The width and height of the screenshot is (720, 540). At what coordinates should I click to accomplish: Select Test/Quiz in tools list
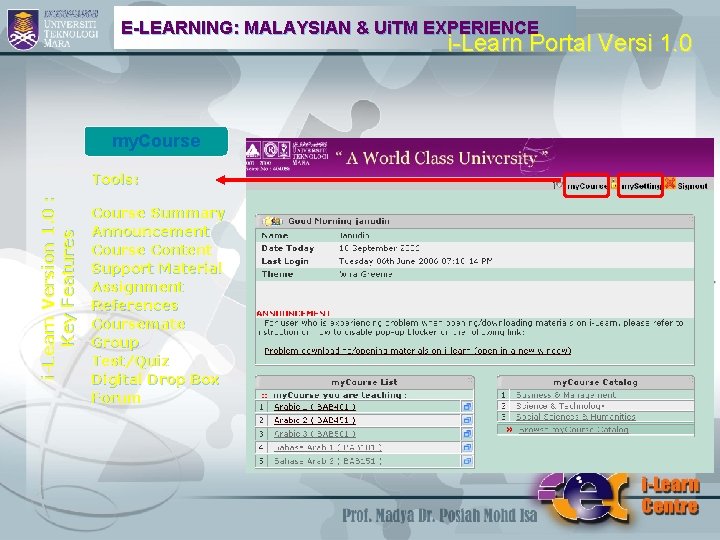click(x=130, y=361)
